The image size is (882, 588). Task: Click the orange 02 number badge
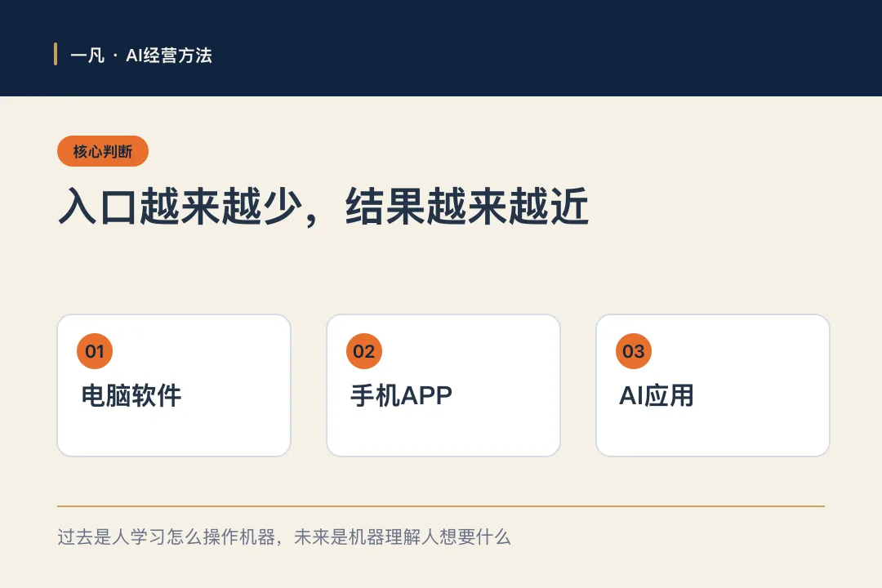click(364, 351)
